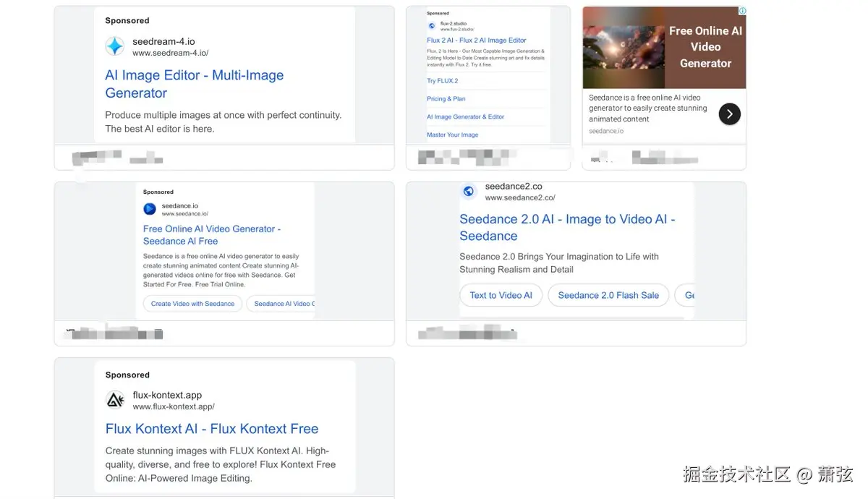The width and height of the screenshot is (868, 499).
Task: Click the flux-2.studio globe favicon
Action: click(432, 25)
